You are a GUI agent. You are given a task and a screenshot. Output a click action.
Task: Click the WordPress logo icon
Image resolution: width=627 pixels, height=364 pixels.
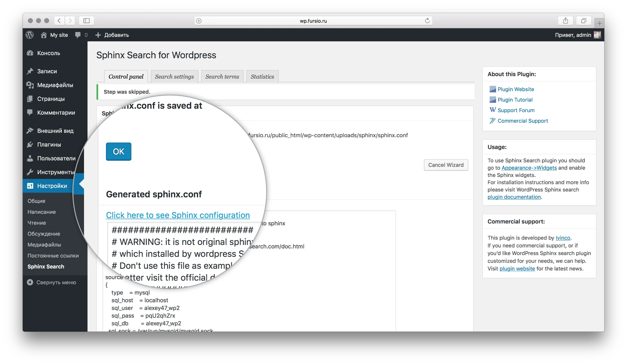tap(30, 35)
